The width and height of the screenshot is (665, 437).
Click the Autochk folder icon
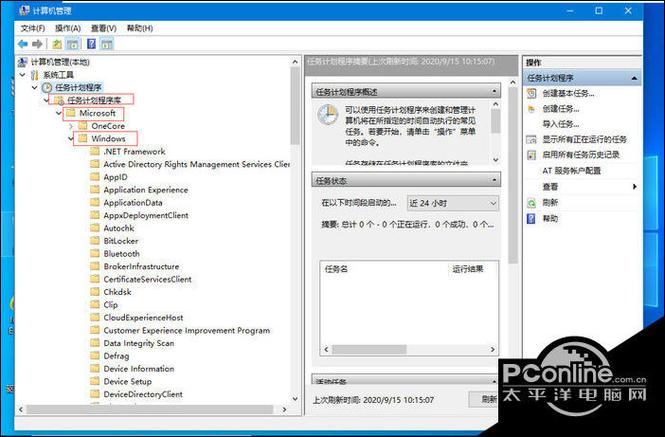pyautogui.click(x=95, y=228)
